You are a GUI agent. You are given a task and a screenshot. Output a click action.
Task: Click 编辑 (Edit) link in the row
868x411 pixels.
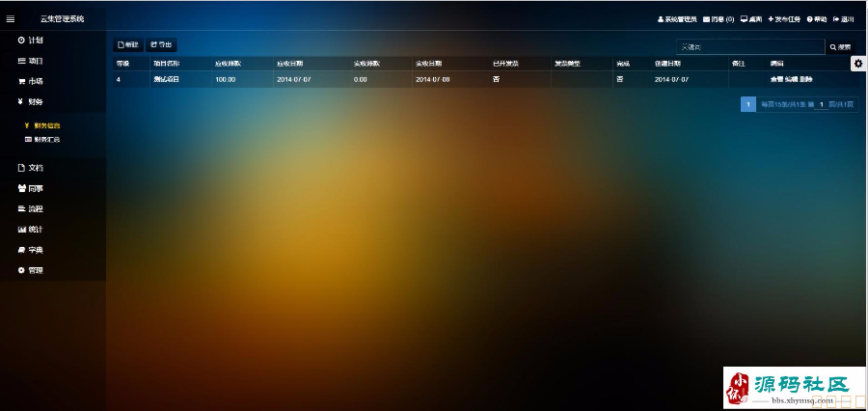[x=792, y=79]
